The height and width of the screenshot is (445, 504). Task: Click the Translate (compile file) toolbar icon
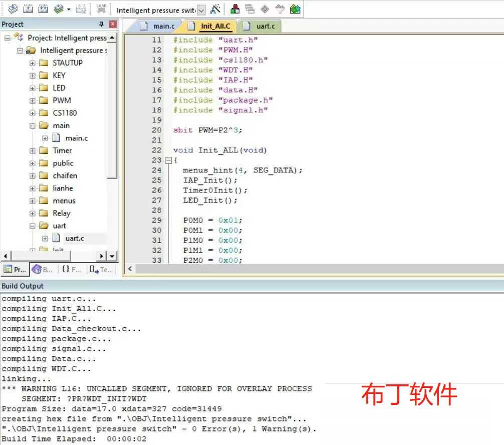(13, 9)
